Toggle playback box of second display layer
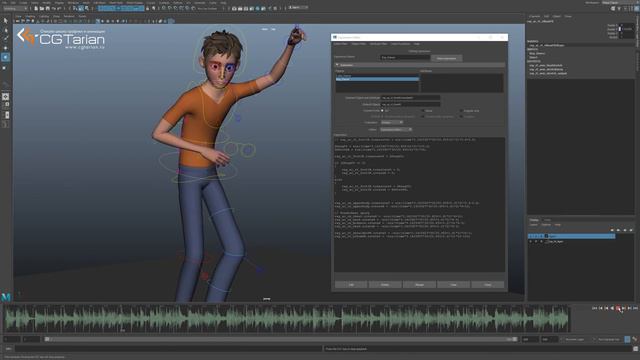Viewport: 640px width, 360px height. [536, 241]
